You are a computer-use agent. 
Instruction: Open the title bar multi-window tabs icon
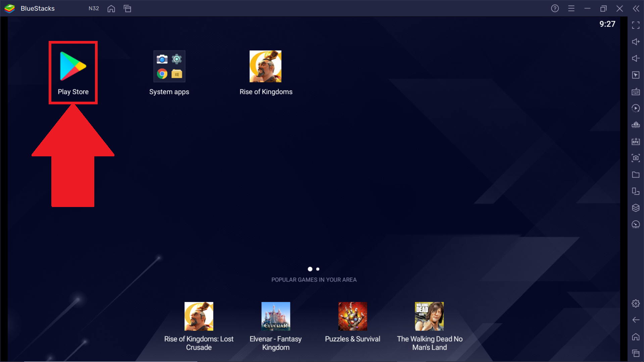128,8
